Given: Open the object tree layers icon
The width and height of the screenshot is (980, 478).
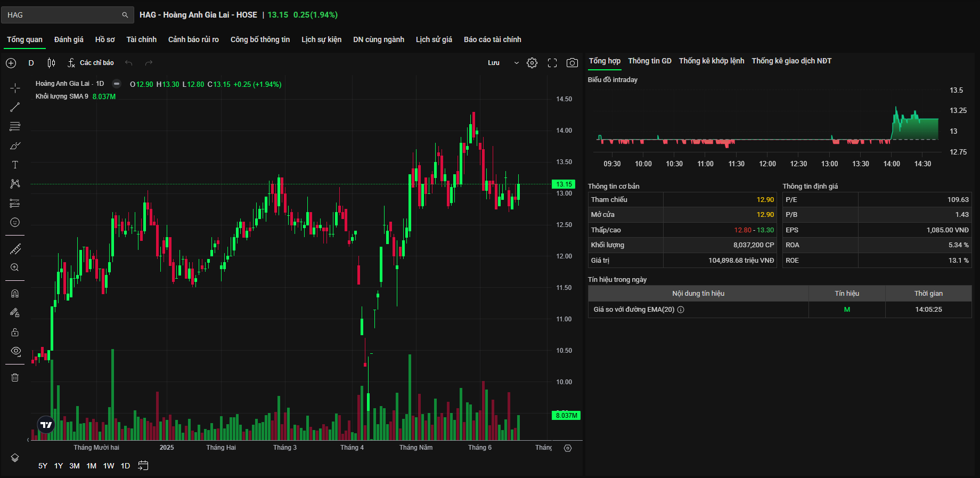Looking at the screenshot, I should (15, 458).
